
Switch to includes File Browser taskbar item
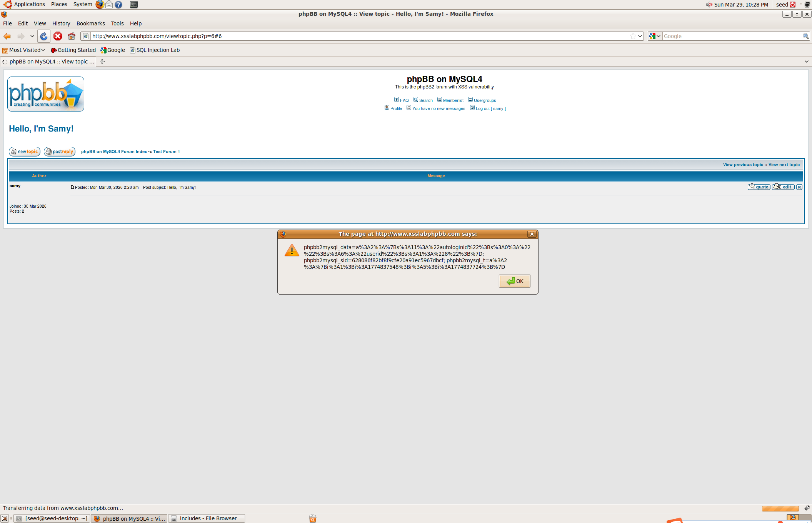pyautogui.click(x=207, y=518)
